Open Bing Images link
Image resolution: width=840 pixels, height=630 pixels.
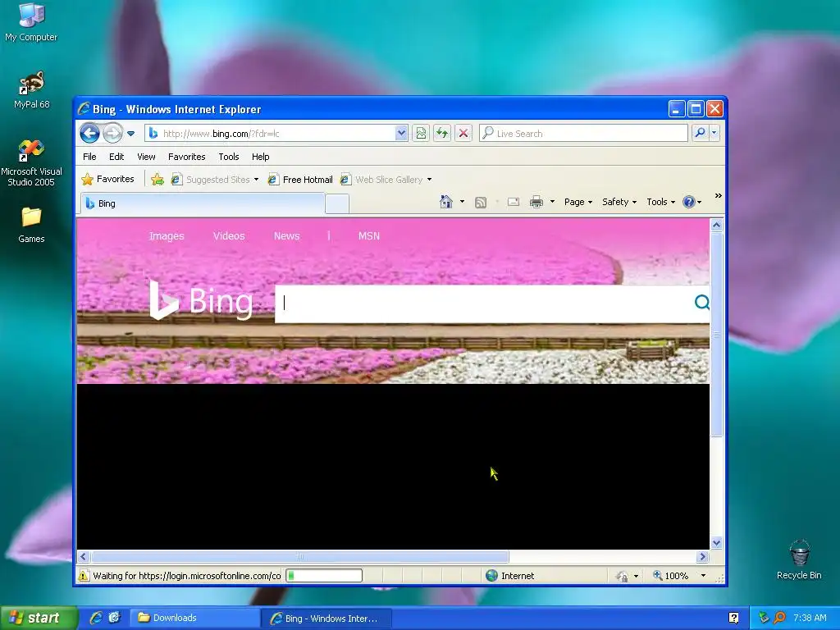(167, 235)
